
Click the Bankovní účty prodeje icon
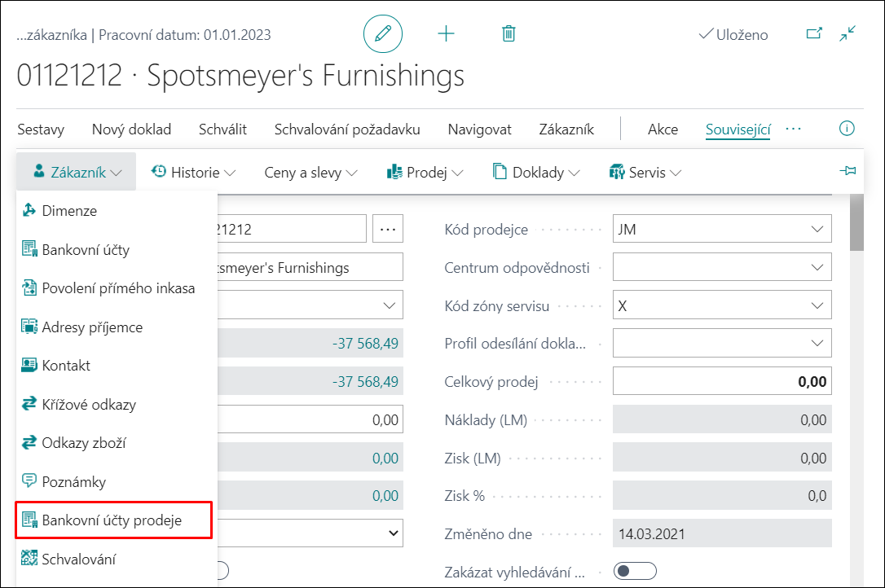coord(29,520)
